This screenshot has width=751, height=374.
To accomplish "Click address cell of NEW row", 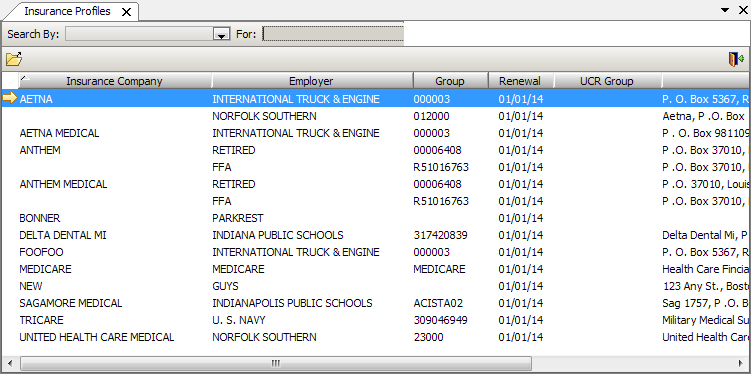I will tap(706, 286).
